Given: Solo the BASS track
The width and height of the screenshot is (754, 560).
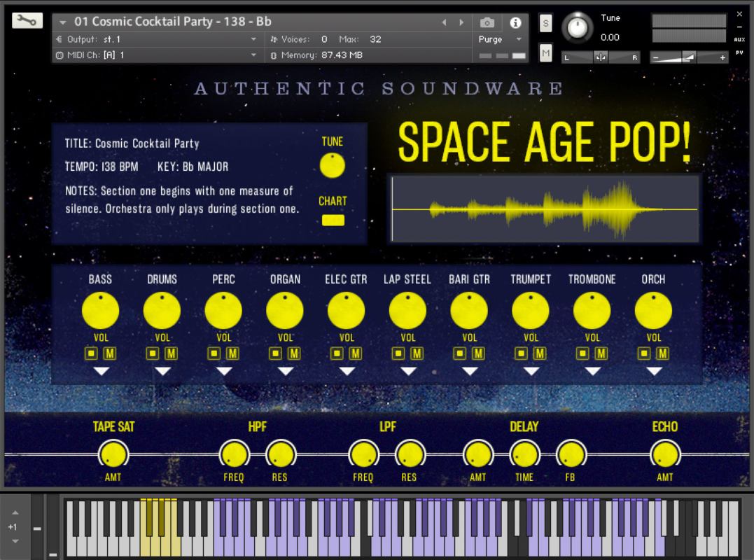Looking at the screenshot, I should coord(91,353).
